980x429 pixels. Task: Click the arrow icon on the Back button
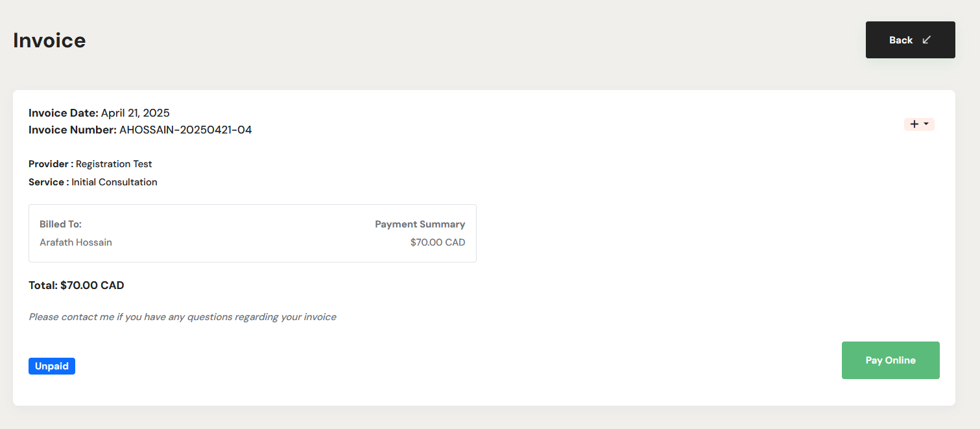[927, 40]
